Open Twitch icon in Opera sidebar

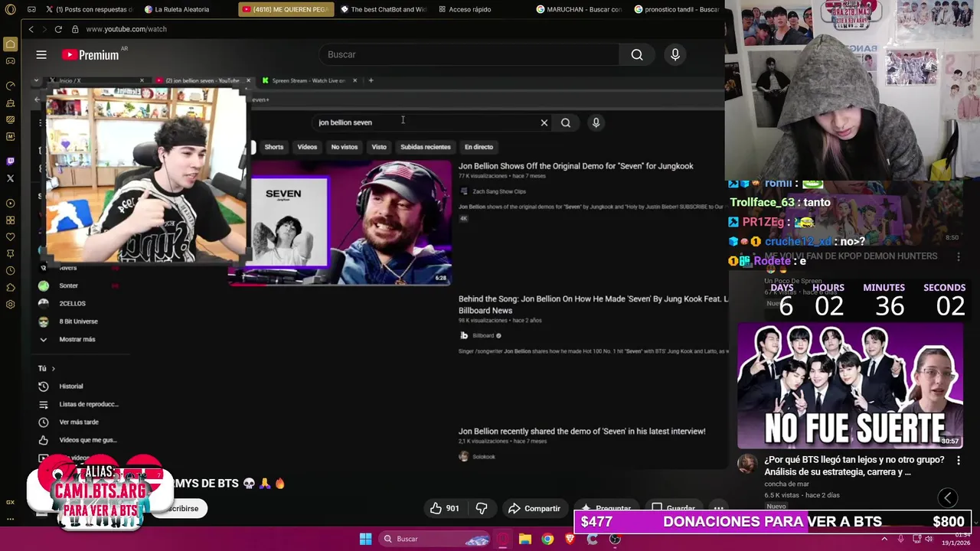pos(10,161)
